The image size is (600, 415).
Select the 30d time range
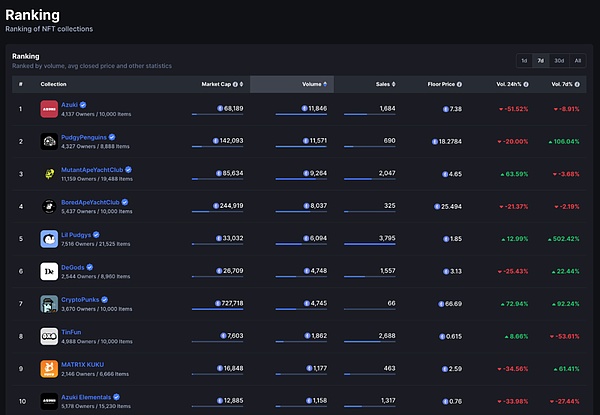(x=558, y=60)
